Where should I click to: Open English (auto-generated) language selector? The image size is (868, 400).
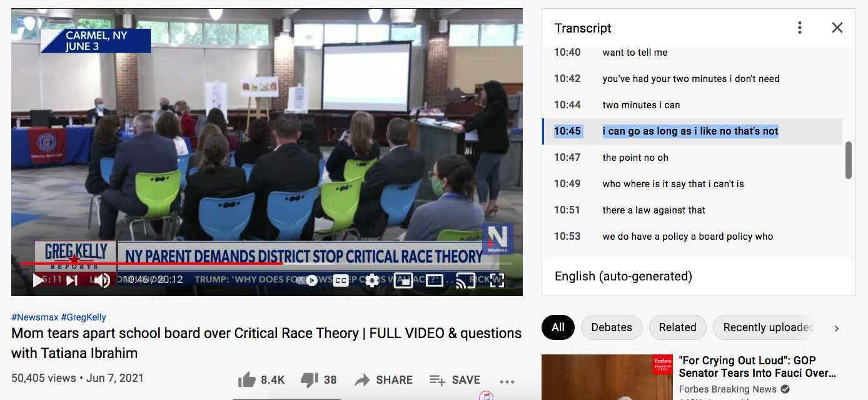[x=623, y=276]
